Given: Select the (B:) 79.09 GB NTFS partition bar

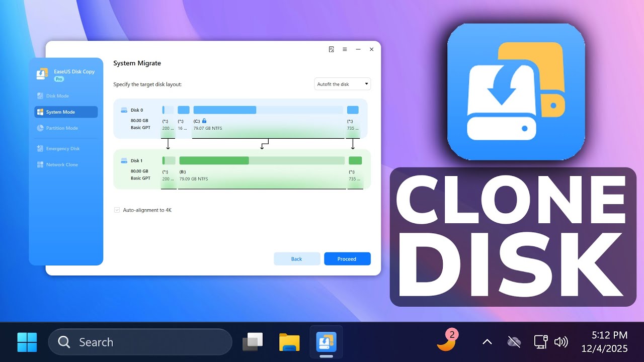Looking at the screenshot, I should (262, 160).
